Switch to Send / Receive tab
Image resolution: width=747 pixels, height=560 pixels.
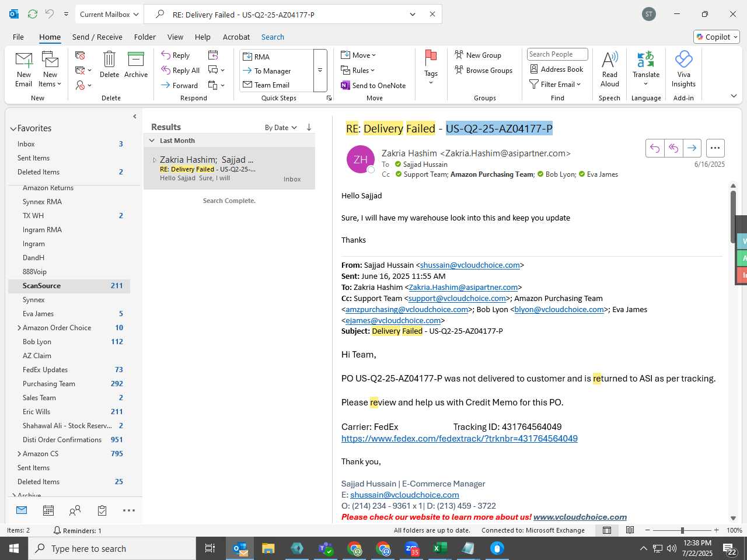[x=97, y=37]
